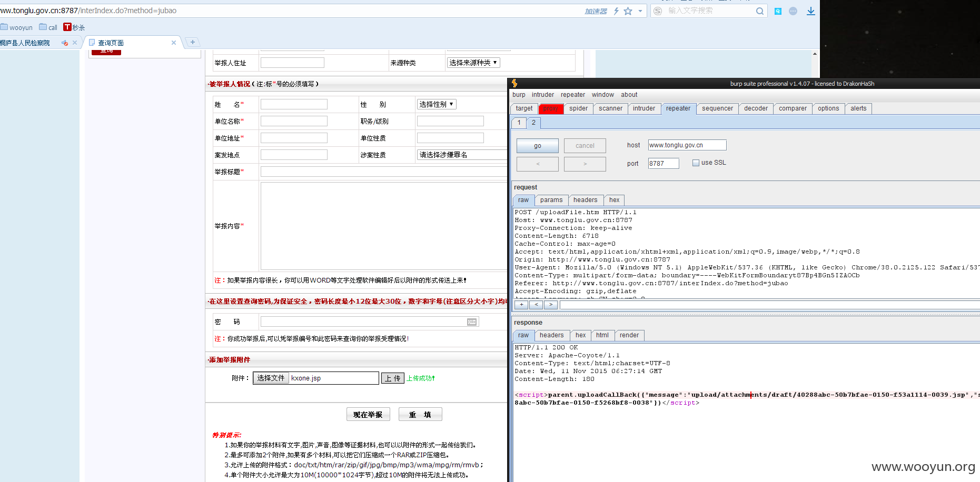The width and height of the screenshot is (980, 482).
Task: Open the window menu in Burp Suite
Action: [602, 95]
